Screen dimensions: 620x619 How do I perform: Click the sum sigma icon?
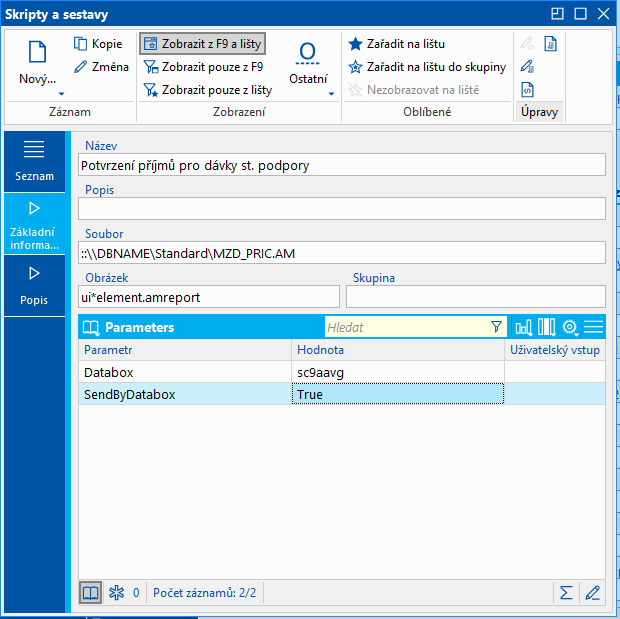coord(566,592)
